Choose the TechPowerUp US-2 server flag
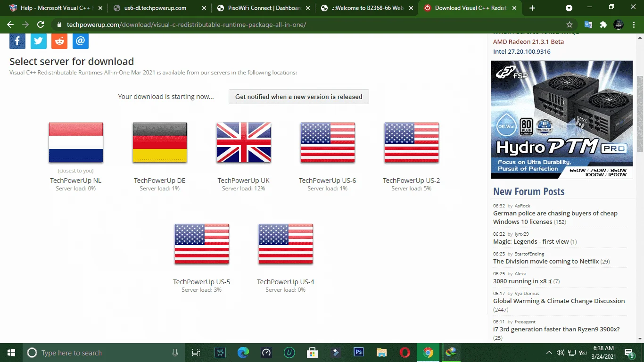The width and height of the screenshot is (644, 362). click(x=412, y=142)
